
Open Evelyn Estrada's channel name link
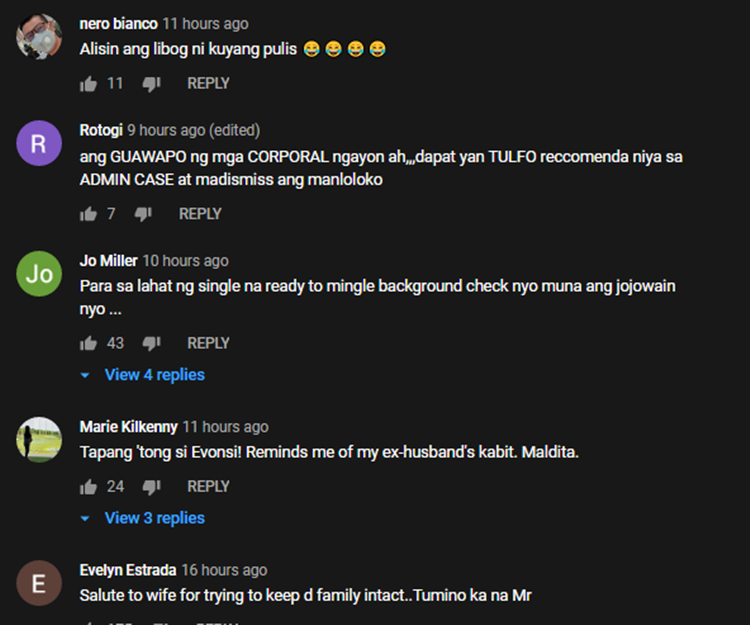[128, 570]
